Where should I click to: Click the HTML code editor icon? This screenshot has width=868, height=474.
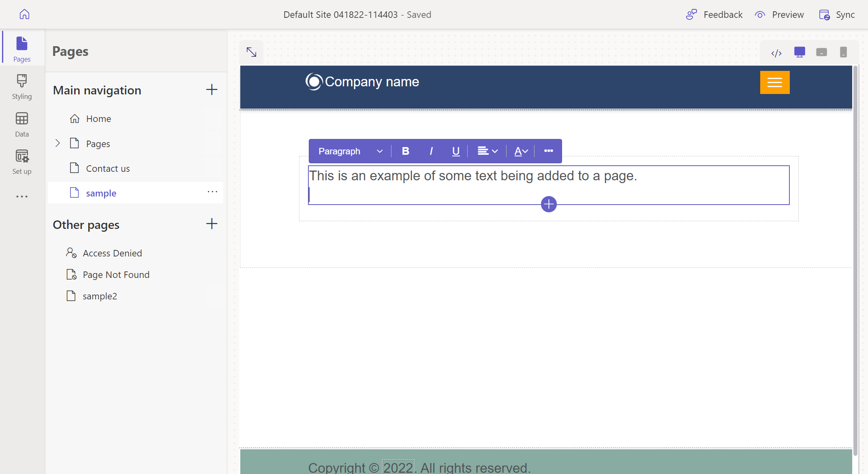pyautogui.click(x=776, y=52)
